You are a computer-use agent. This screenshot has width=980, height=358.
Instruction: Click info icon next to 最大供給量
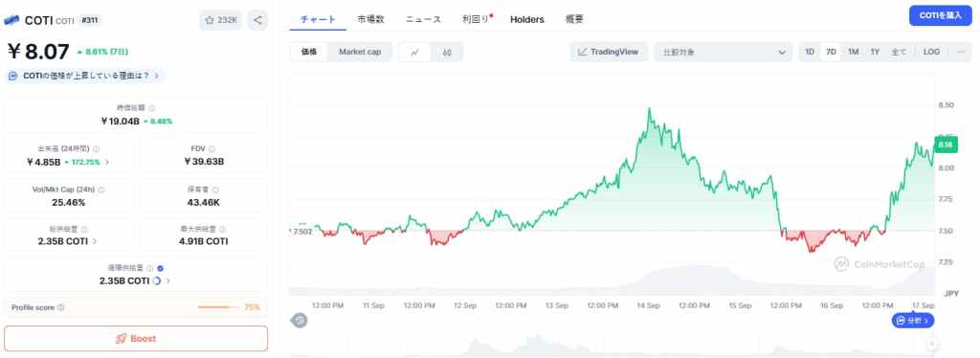(x=223, y=230)
